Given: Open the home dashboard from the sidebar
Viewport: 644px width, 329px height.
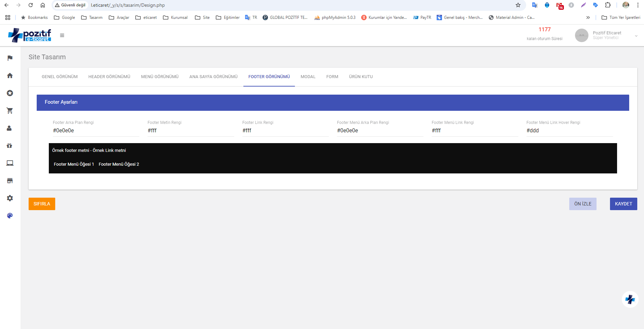Looking at the screenshot, I should (10, 75).
